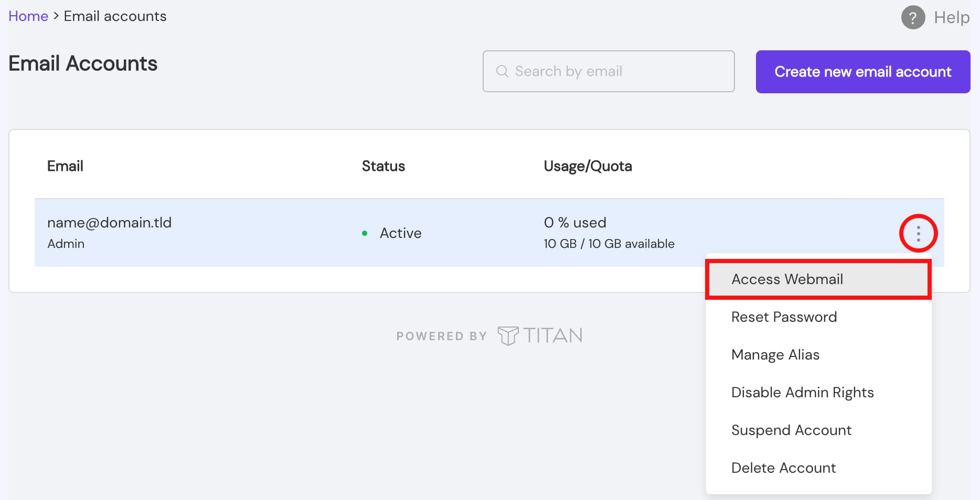Viewport: 980px width, 500px height.
Task: Click the Email column header
Action: click(65, 166)
